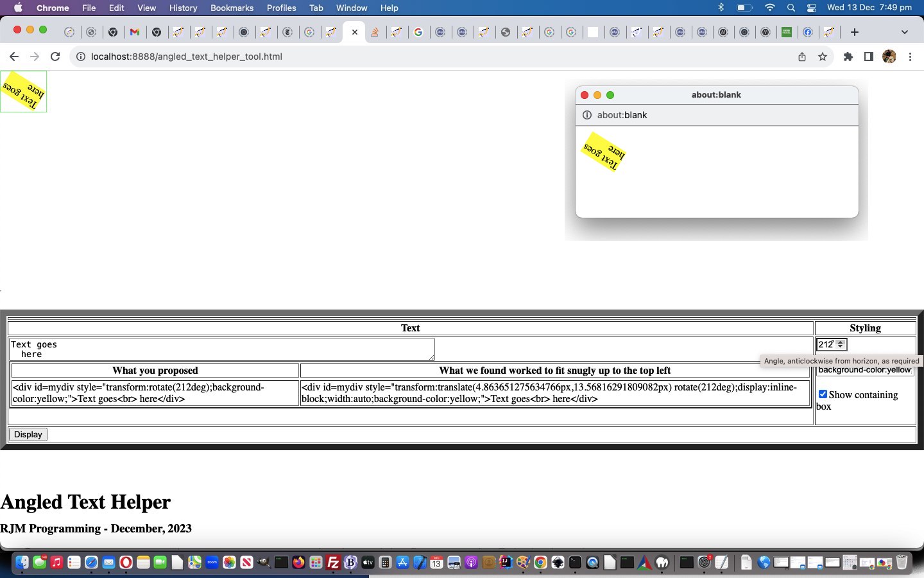Open the View menu
Image resolution: width=924 pixels, height=578 pixels.
(146, 8)
